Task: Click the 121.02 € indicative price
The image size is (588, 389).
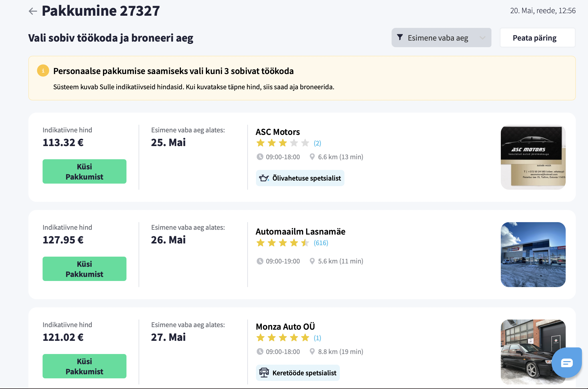Action: tap(63, 337)
